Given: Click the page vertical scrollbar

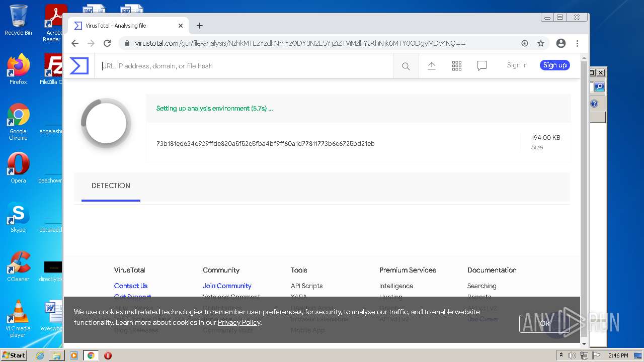Looking at the screenshot, I should [x=584, y=199].
